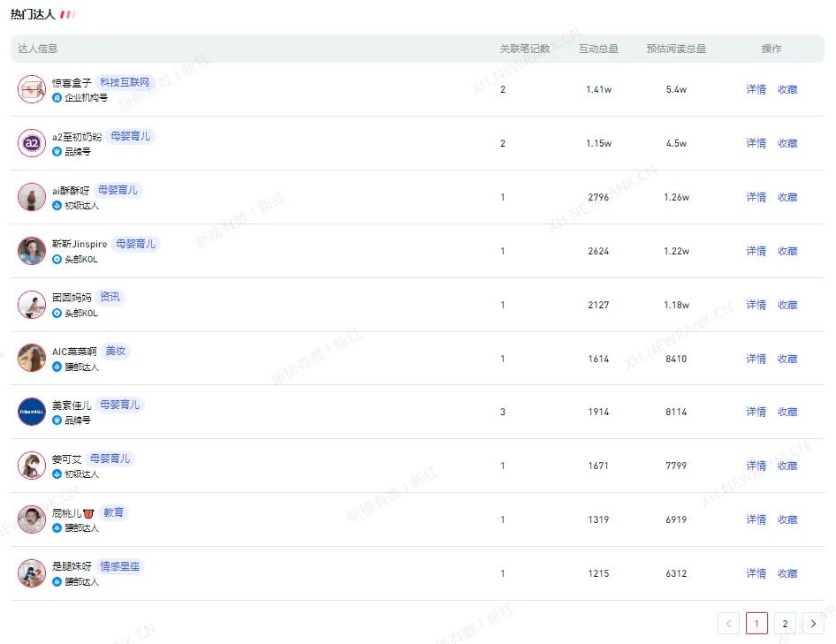Viewport: 836px width, 644px height.
Task: Open the 美素佳儿 blue brand avatar
Action: coord(32,412)
